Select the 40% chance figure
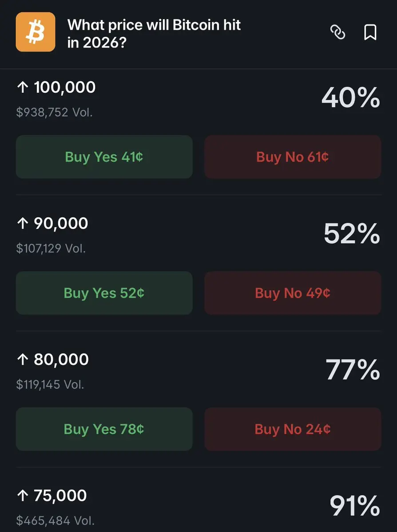 point(350,98)
